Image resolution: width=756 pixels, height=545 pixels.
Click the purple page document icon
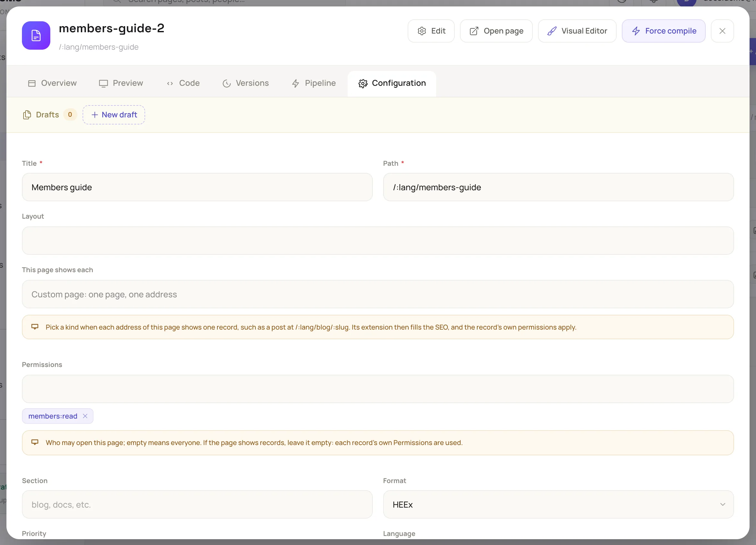click(36, 35)
